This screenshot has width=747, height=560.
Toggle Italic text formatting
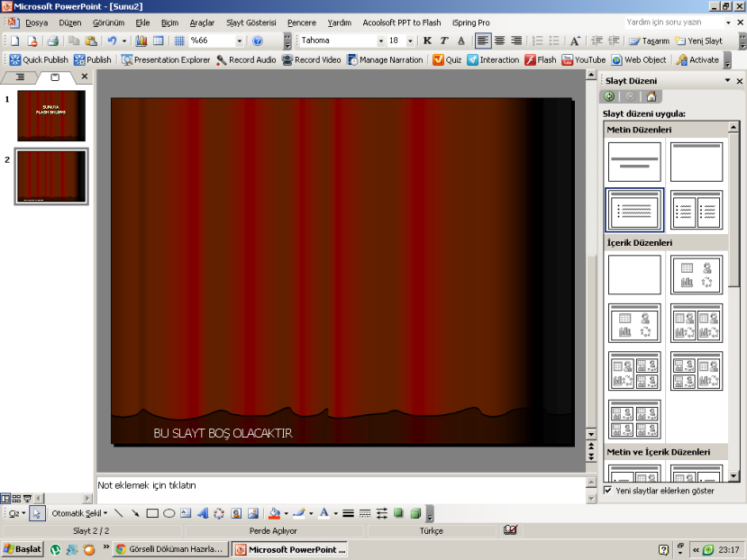click(443, 41)
